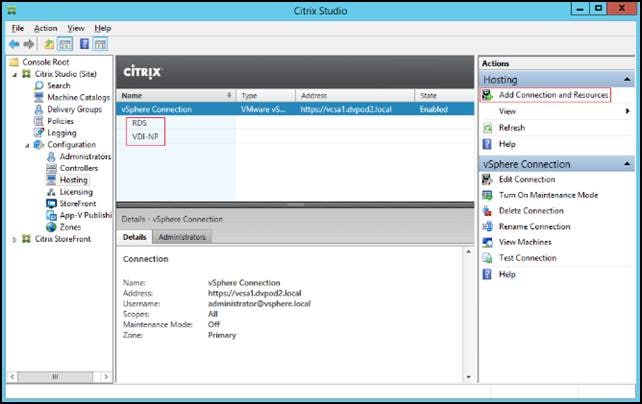The image size is (642, 404).
Task: Click Turn On Maintenance Mode
Action: tap(548, 195)
